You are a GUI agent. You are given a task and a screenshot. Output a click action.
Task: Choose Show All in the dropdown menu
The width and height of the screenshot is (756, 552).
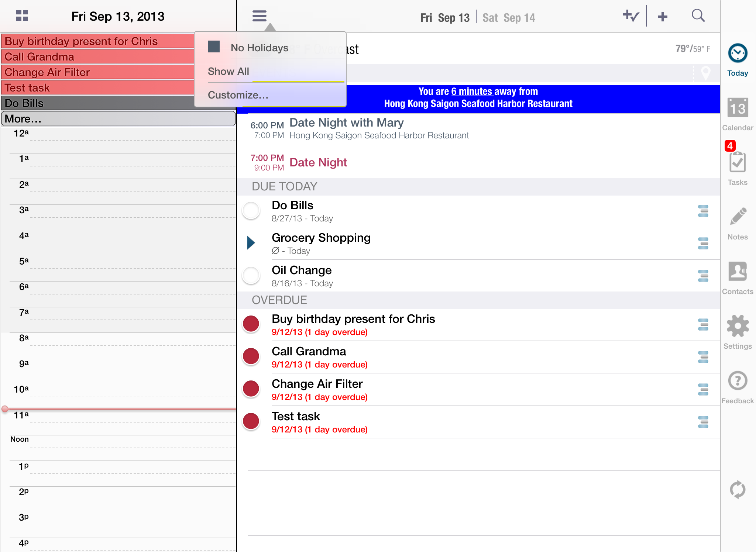point(228,71)
